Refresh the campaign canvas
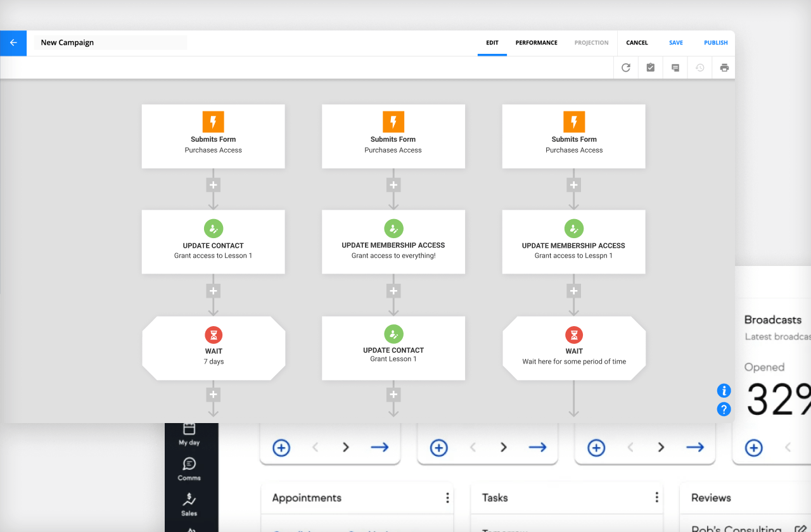 click(625, 67)
